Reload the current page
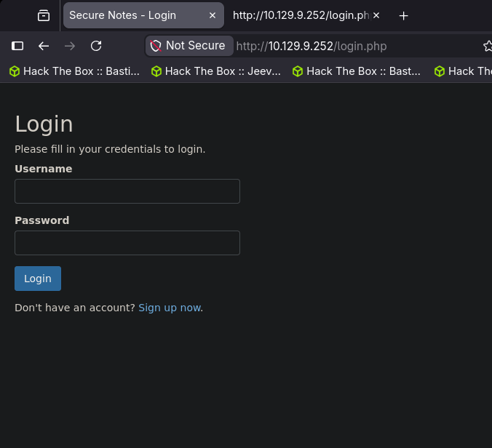This screenshot has width=492, height=448. [96, 46]
